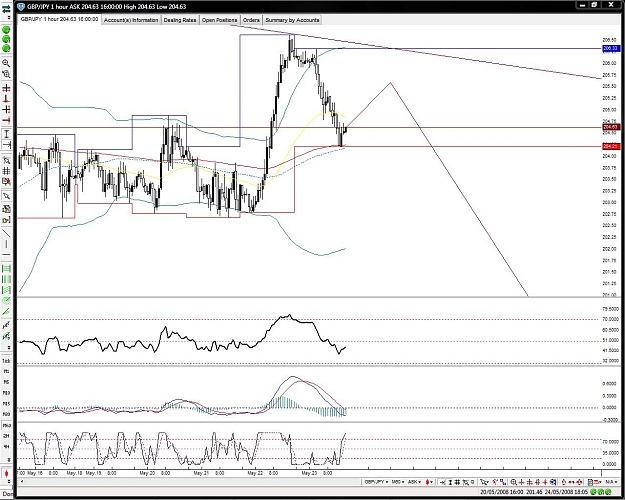625x500 pixels.
Task: Switch to the GBP/JPY 1 hour chart tab
Action: pos(59,19)
